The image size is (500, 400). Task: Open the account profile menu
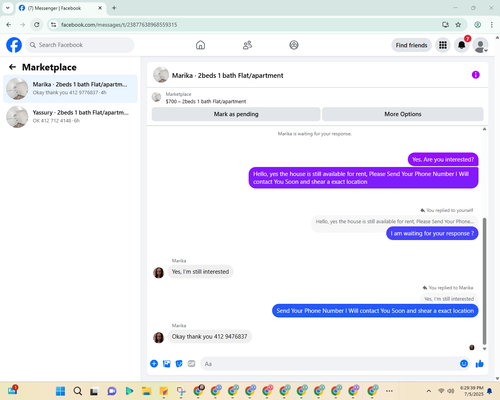480,45
